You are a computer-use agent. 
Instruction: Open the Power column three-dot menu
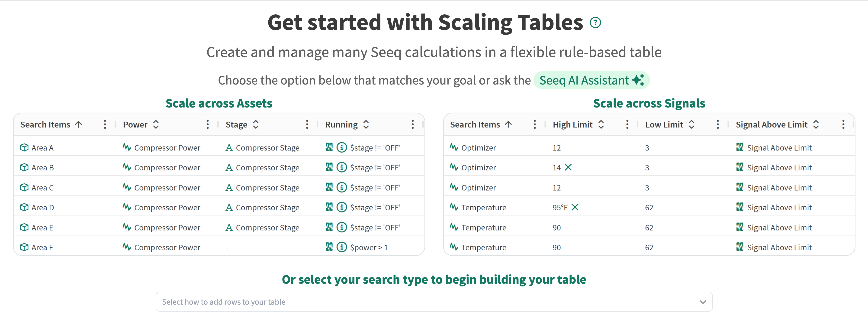208,124
